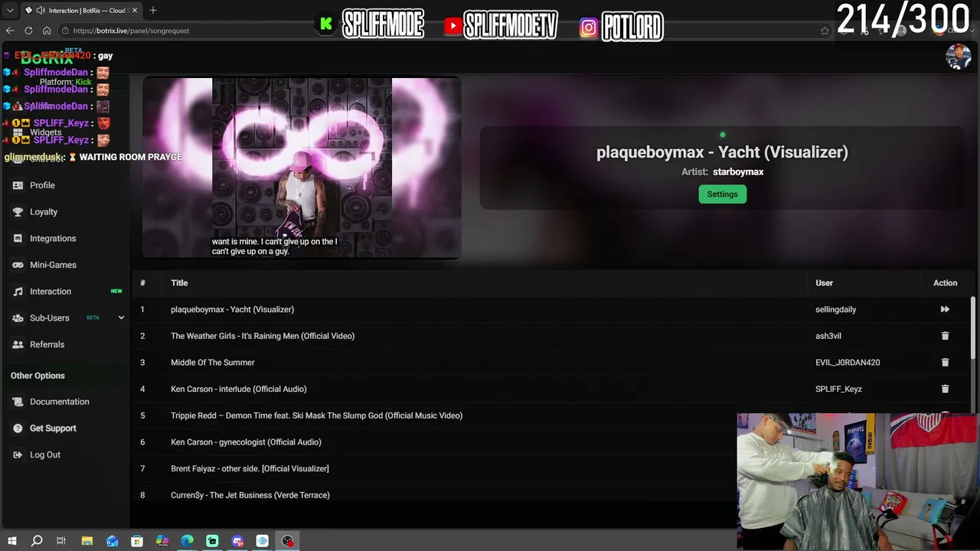Open Microsoft Edge from the taskbar
This screenshot has height=551, width=980.
point(188,541)
